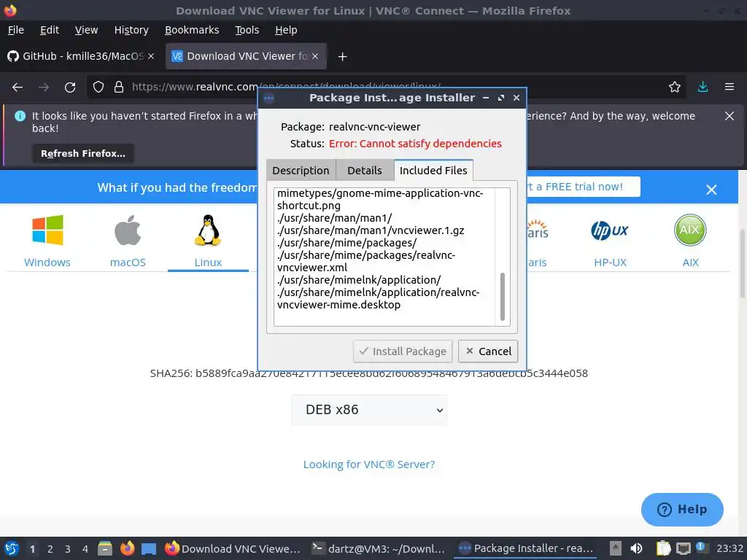Image resolution: width=747 pixels, height=560 pixels.
Task: Click the macOS platform text link
Action: pyautogui.click(x=128, y=262)
